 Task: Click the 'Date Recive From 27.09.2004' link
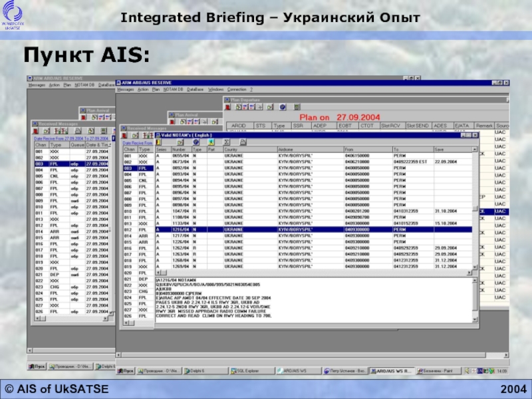pos(65,138)
